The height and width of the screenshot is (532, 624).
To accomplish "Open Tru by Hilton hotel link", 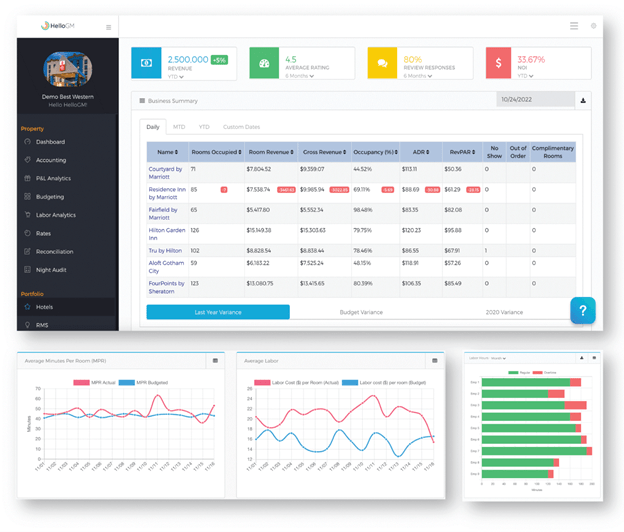I will (165, 250).
